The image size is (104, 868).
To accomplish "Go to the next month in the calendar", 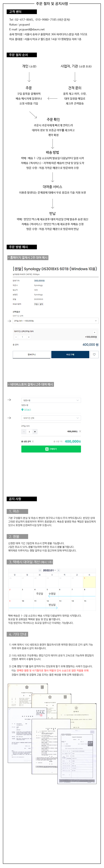I will coord(58,570).
